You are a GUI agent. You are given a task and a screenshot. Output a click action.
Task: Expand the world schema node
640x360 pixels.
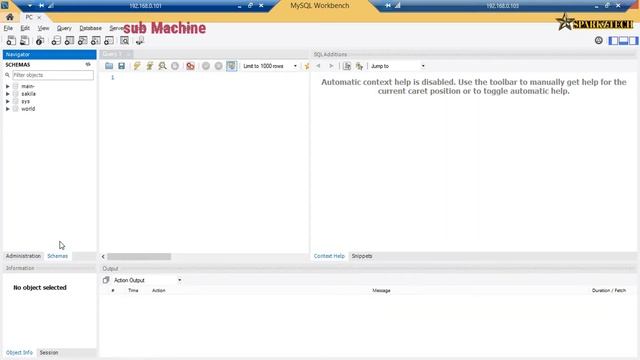point(7,109)
